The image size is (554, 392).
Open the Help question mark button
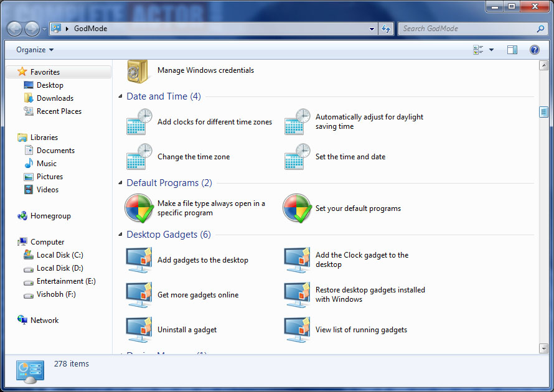[x=534, y=50]
